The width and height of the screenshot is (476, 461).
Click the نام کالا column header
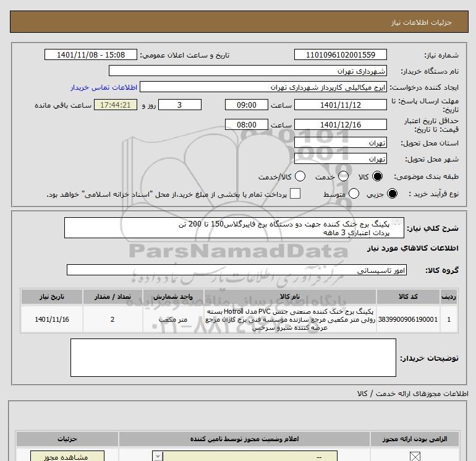click(290, 296)
